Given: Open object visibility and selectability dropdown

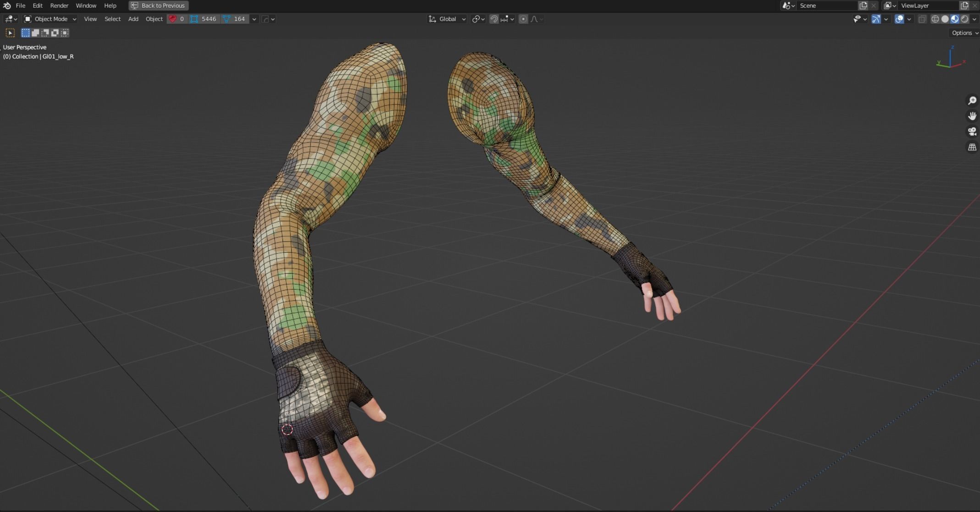Looking at the screenshot, I should (860, 19).
